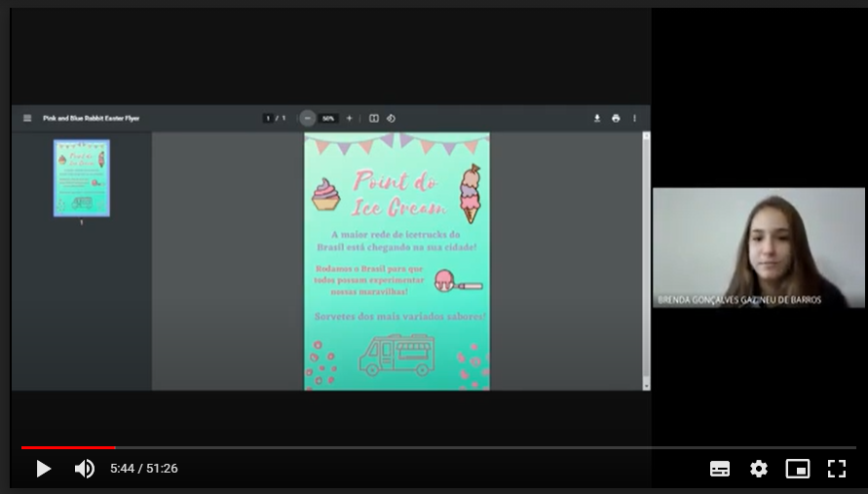Switch to miniplayer mode
The height and width of the screenshot is (494, 868).
point(798,469)
